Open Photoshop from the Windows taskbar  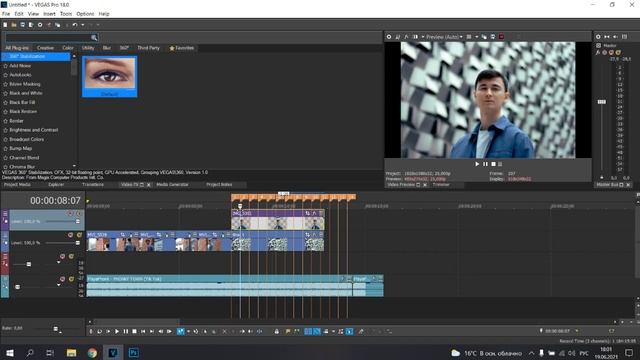click(133, 353)
